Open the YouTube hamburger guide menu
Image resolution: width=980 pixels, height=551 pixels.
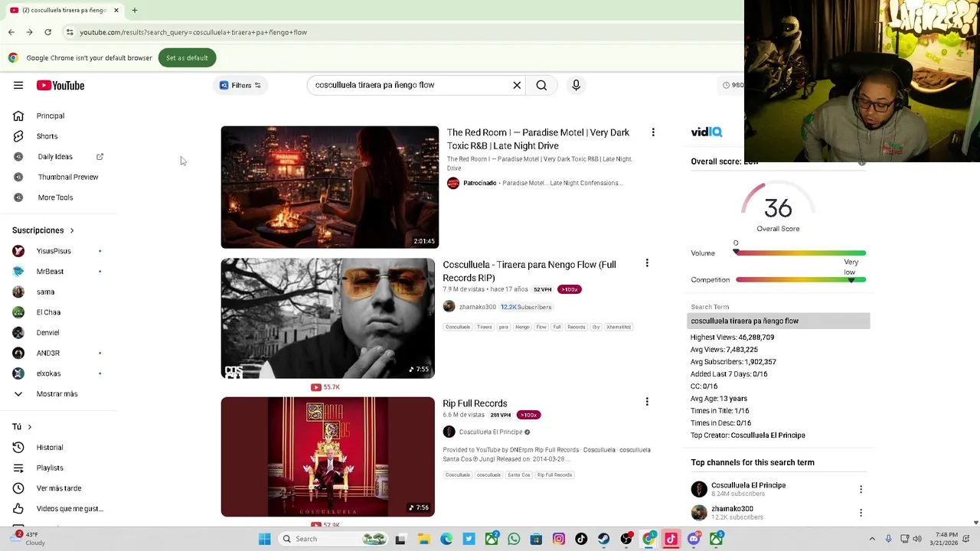18,85
